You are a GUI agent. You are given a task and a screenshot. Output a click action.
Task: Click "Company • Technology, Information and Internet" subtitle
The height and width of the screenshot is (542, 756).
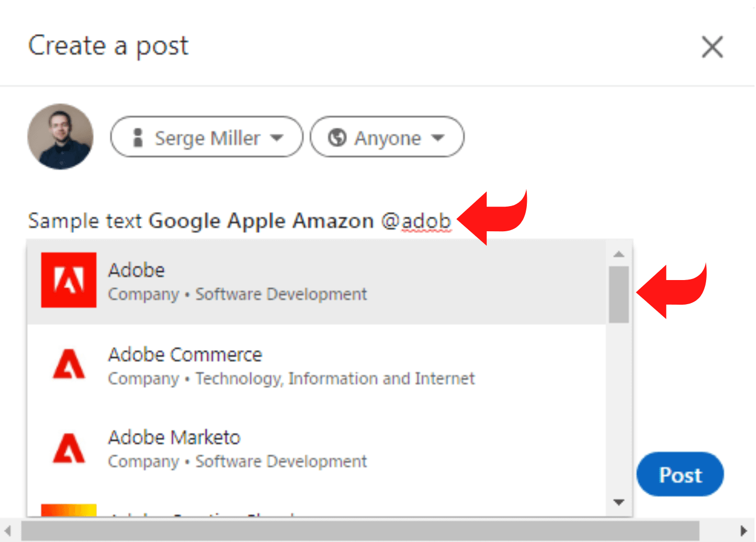pos(291,379)
